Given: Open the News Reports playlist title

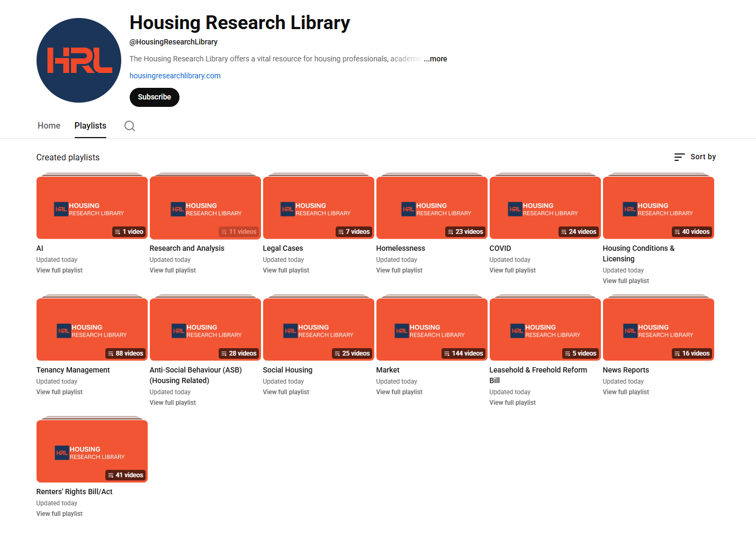Looking at the screenshot, I should click(x=625, y=370).
